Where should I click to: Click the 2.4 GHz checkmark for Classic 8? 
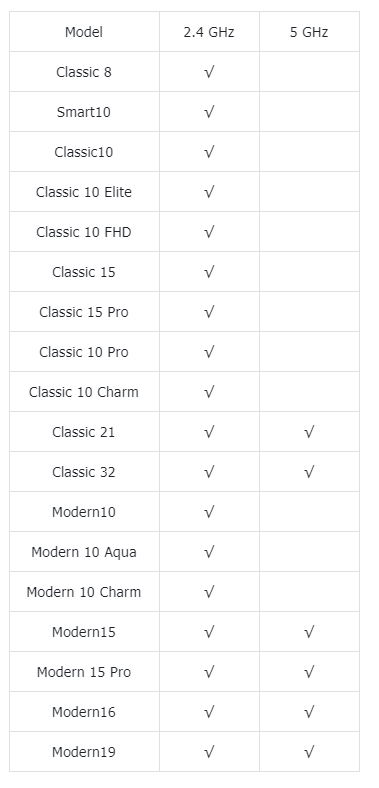pos(209,72)
